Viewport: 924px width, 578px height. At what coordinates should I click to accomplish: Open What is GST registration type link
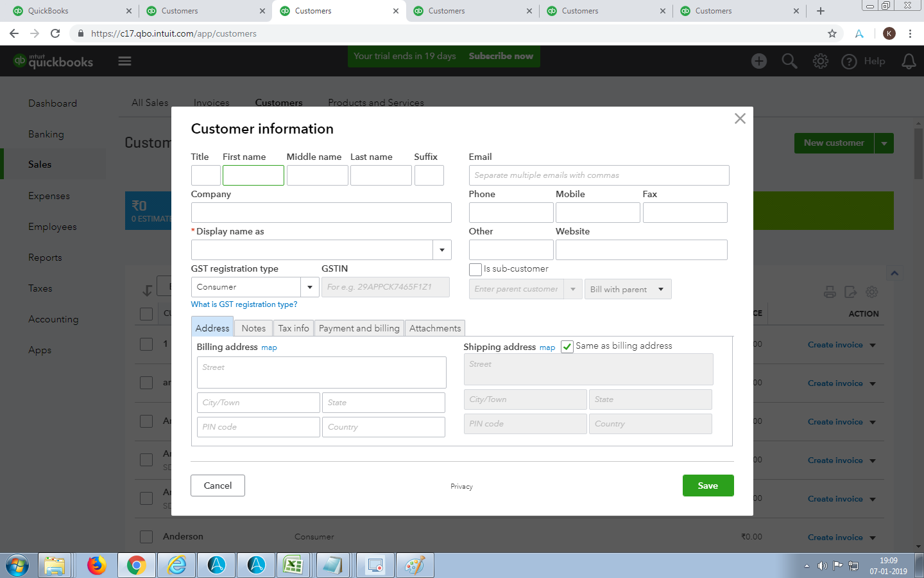244,304
